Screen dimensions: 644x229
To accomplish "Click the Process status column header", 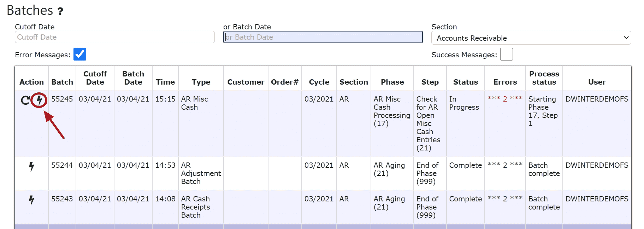I will tap(544, 78).
